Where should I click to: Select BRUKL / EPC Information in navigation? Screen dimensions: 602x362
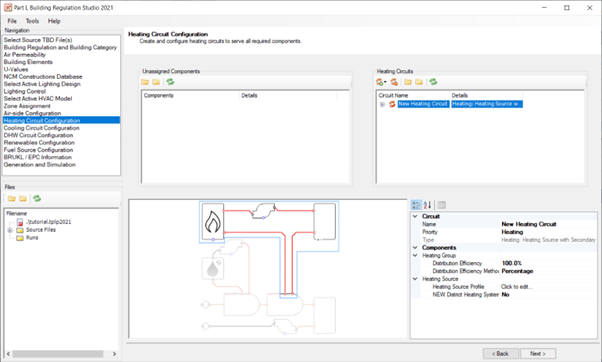click(38, 157)
